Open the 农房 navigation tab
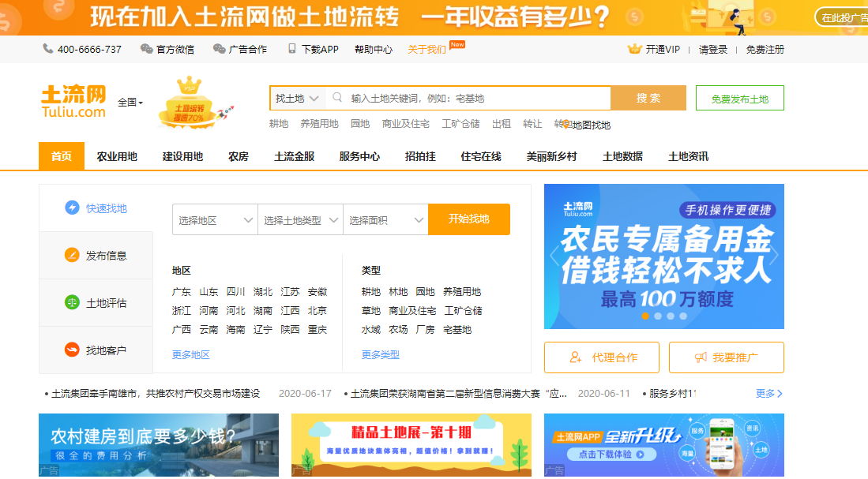Screen dimensions: 868x479 point(238,156)
